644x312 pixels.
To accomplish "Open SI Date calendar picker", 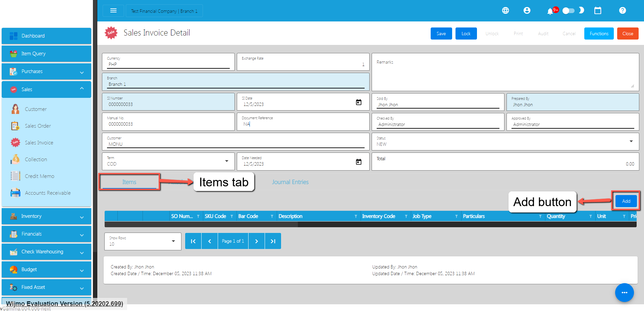I will pos(359,102).
